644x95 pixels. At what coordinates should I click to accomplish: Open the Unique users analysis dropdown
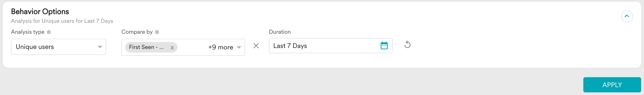tap(55, 47)
